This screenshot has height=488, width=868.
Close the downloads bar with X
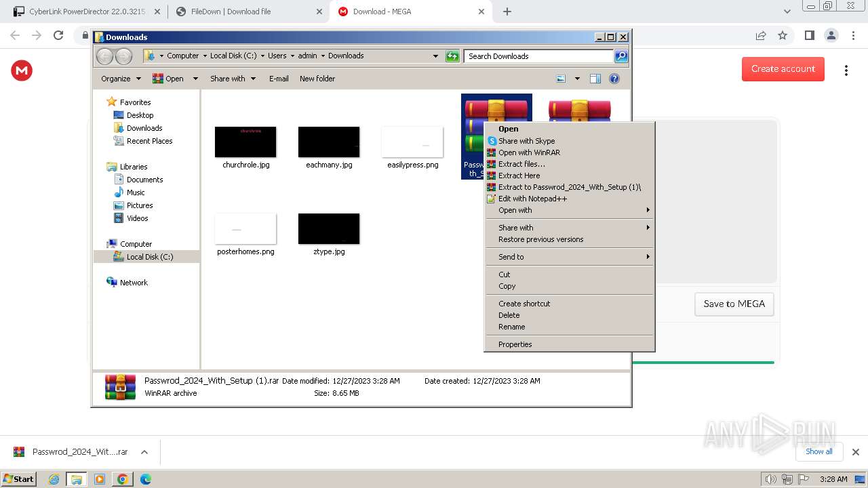pos(856,452)
